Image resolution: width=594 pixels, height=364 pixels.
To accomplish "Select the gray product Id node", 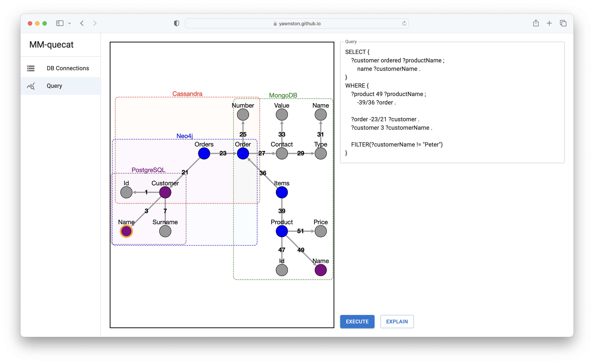I will (x=282, y=270).
